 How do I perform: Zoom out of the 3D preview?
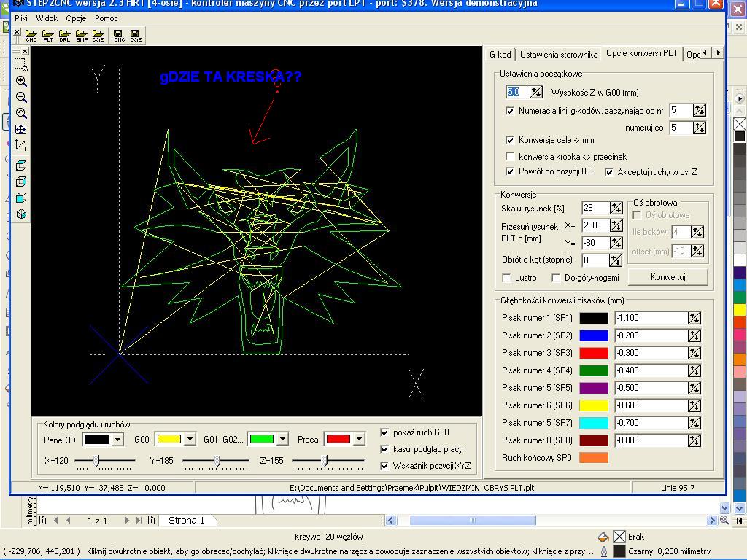[21, 97]
